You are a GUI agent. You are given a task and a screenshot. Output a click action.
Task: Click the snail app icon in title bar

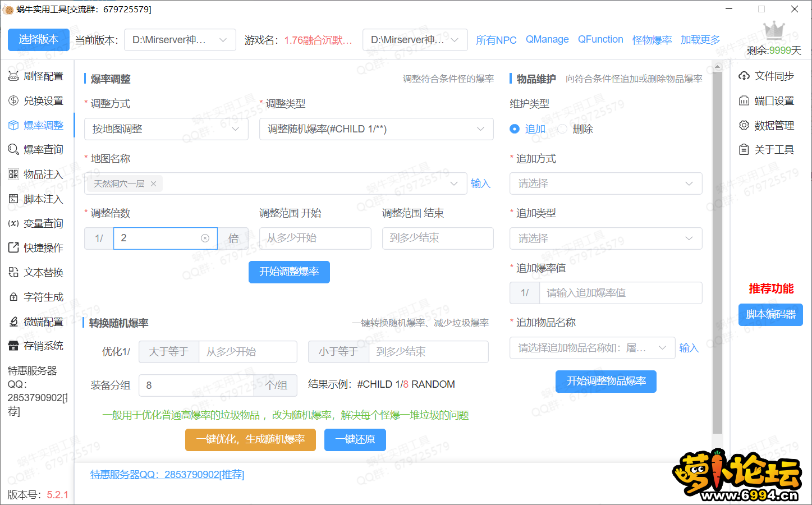click(8, 9)
